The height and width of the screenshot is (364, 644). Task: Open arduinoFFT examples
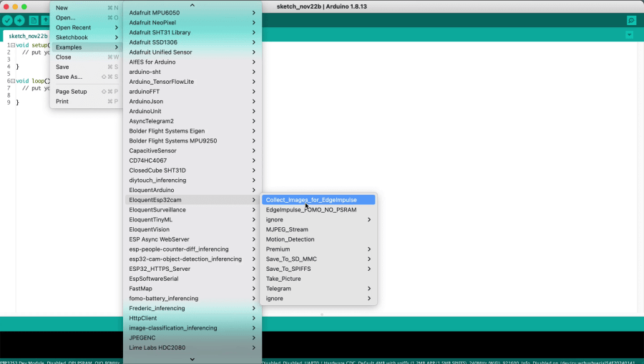[x=192, y=92]
